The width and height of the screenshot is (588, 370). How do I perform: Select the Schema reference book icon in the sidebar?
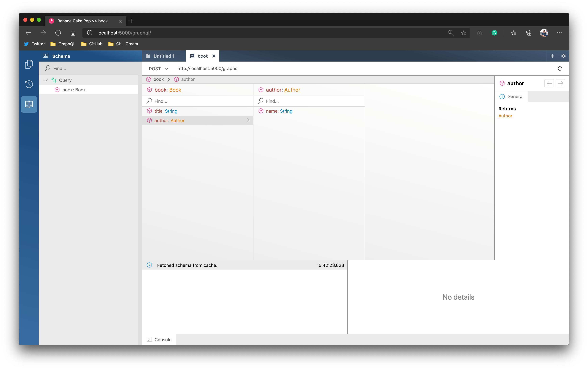coord(29,104)
